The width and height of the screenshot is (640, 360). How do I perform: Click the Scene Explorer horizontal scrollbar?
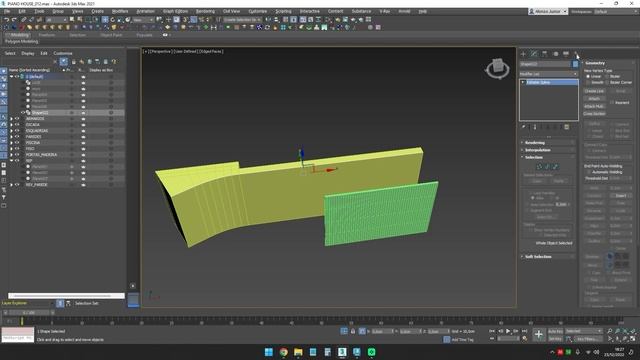[x=66, y=296]
